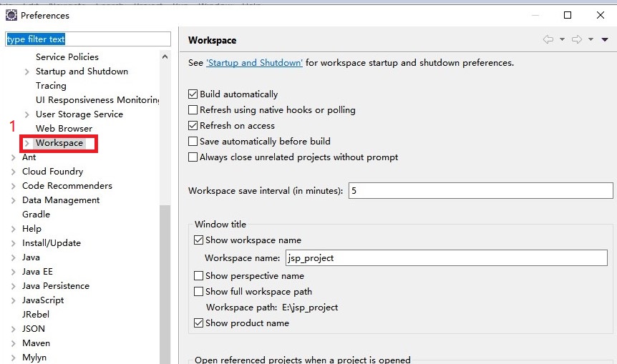Toggle Refresh on access checkbox

pos(193,126)
